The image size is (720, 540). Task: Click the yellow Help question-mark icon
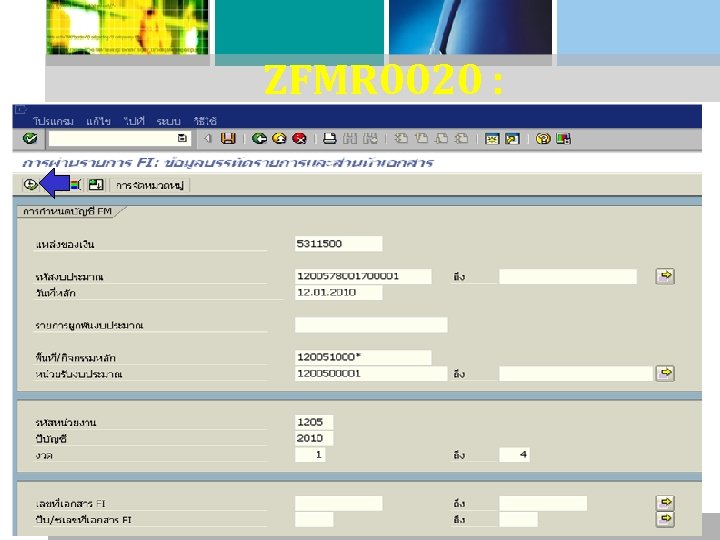pos(543,138)
